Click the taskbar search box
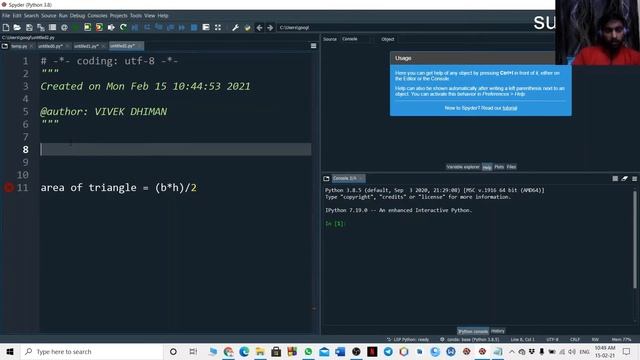The width and height of the screenshot is (640, 360). pos(92,351)
